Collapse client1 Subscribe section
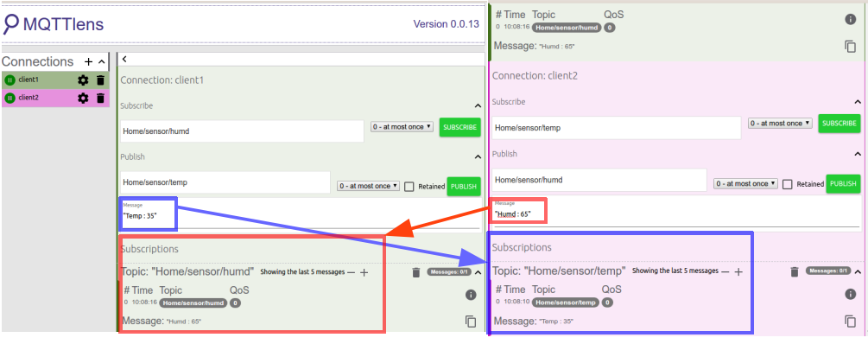This screenshot has height=344, width=868. point(478,105)
